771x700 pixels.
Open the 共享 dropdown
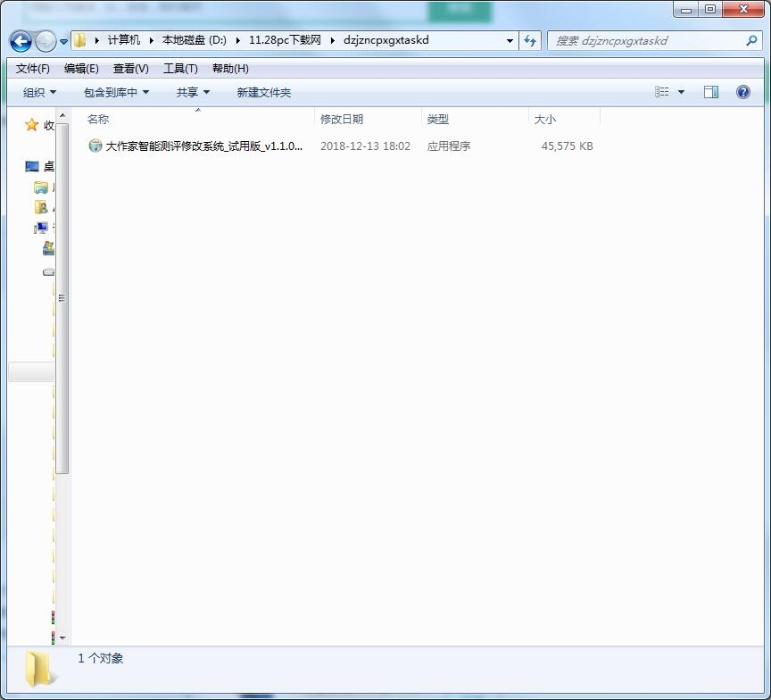pyautogui.click(x=193, y=92)
